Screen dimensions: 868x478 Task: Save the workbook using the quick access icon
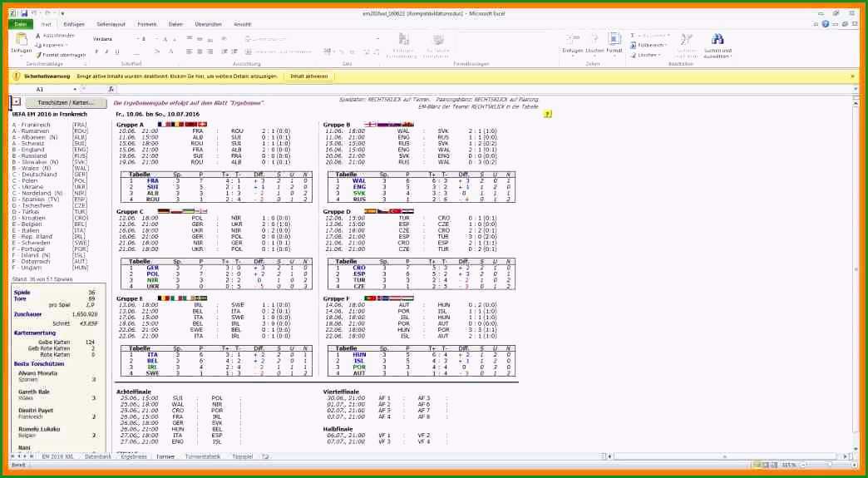pos(24,12)
